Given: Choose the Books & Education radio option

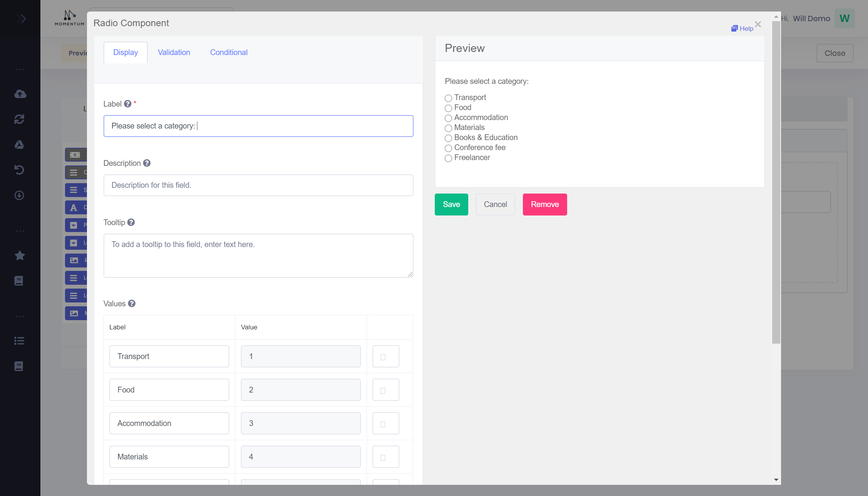Looking at the screenshot, I should click(x=448, y=138).
